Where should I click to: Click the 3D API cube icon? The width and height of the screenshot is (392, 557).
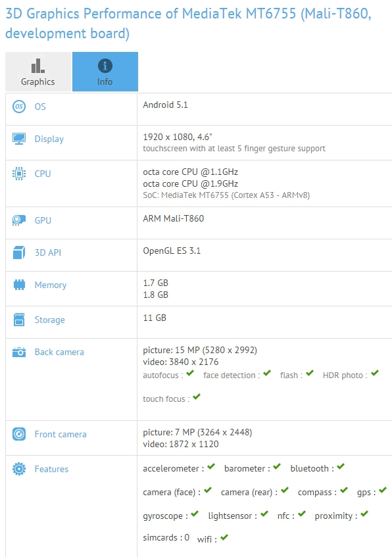pos(19,253)
